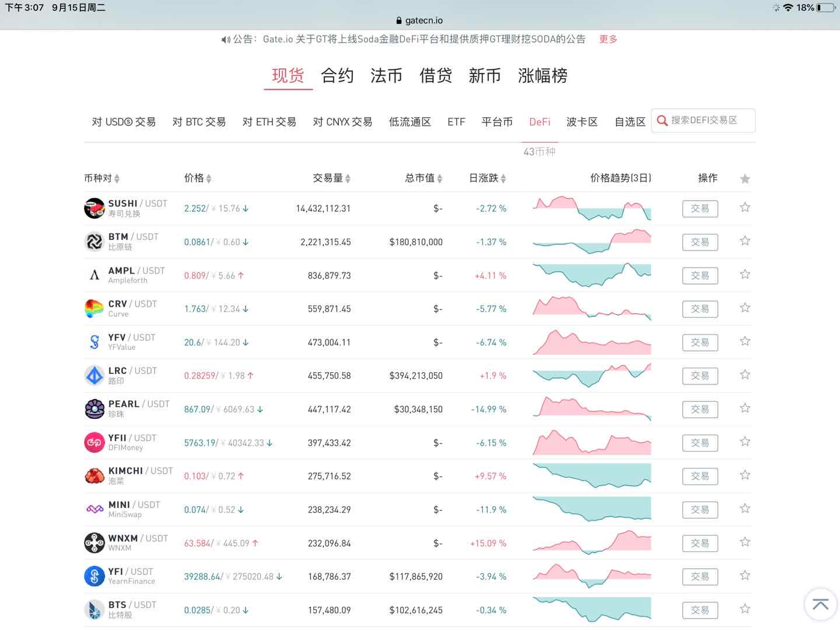Click the battery indicator in status bar

click(x=826, y=8)
